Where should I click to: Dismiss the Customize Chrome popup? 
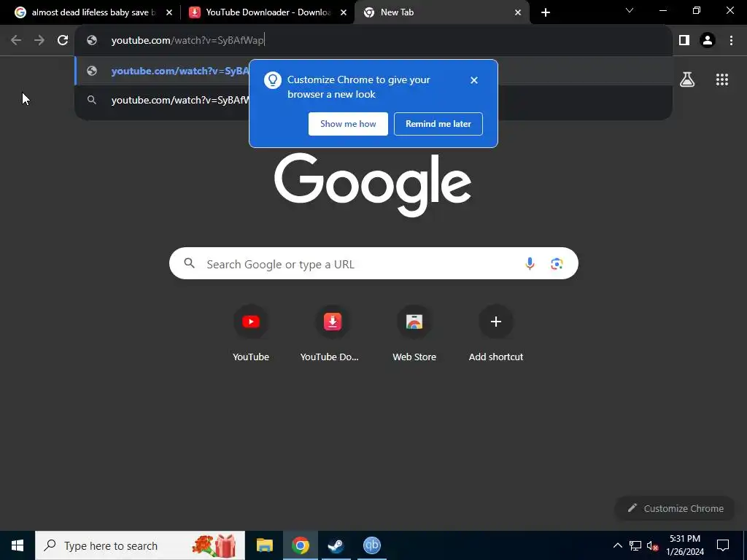click(x=474, y=80)
